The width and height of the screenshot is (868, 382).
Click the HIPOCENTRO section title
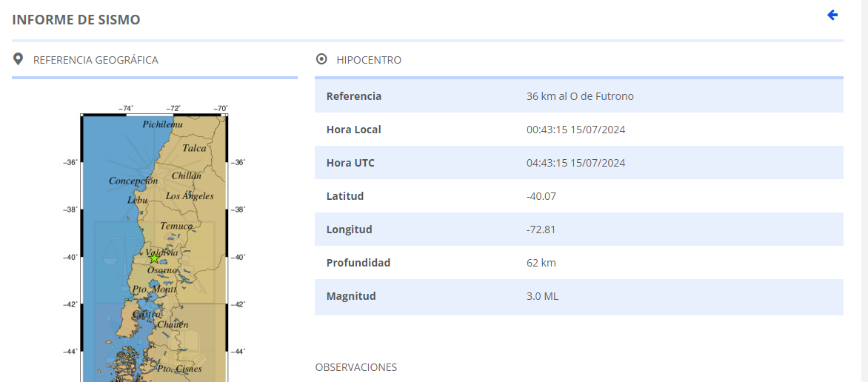click(369, 60)
